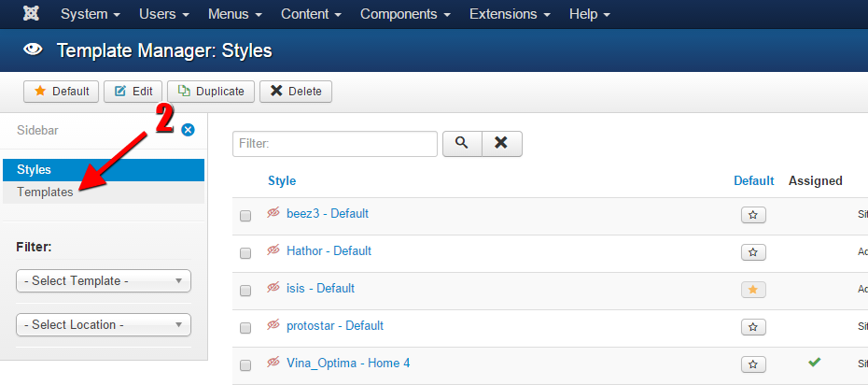The width and height of the screenshot is (868, 385).
Task: Set beez3 as default via star
Action: tap(753, 215)
